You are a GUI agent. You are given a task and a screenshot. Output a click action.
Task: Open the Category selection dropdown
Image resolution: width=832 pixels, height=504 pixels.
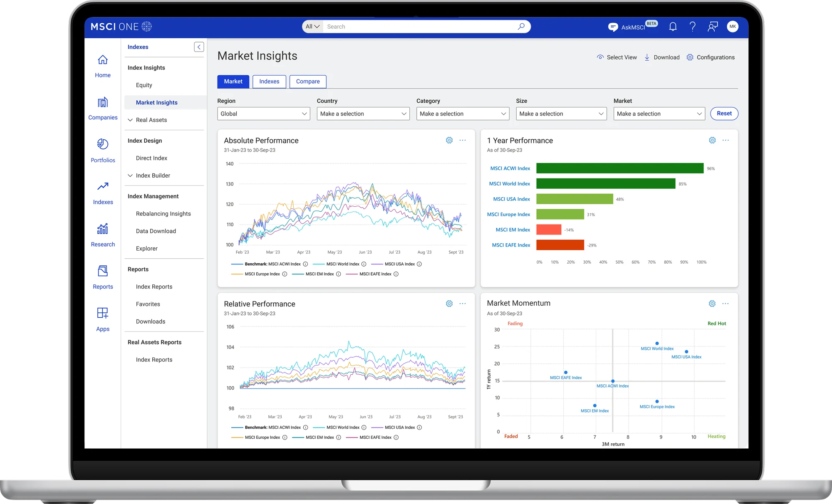tap(463, 114)
